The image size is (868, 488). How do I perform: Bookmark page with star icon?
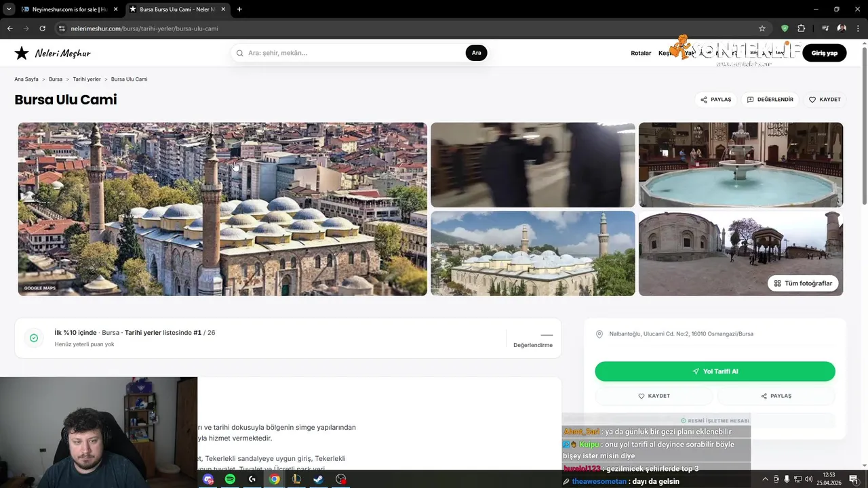click(762, 28)
